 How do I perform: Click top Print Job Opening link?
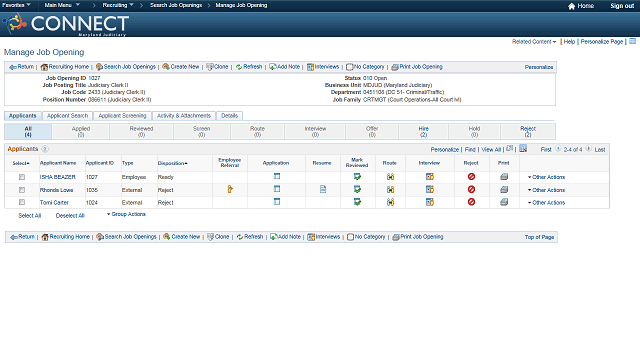417,67
